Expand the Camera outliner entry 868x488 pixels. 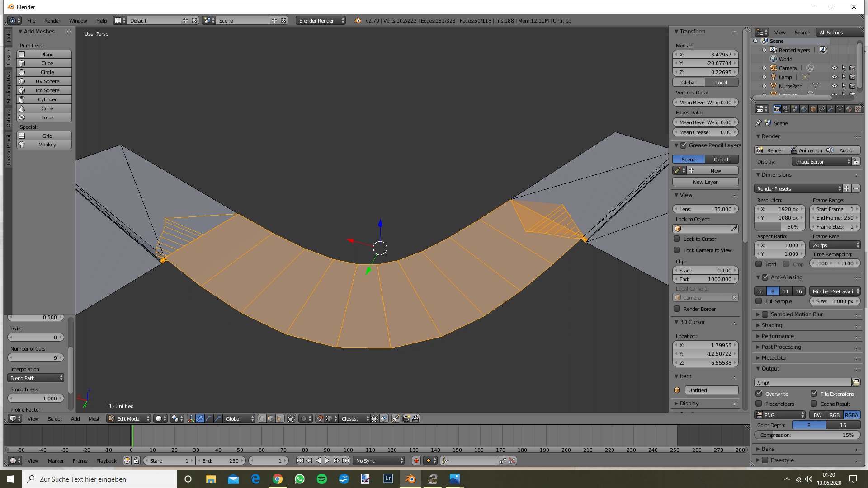pyautogui.click(x=764, y=68)
